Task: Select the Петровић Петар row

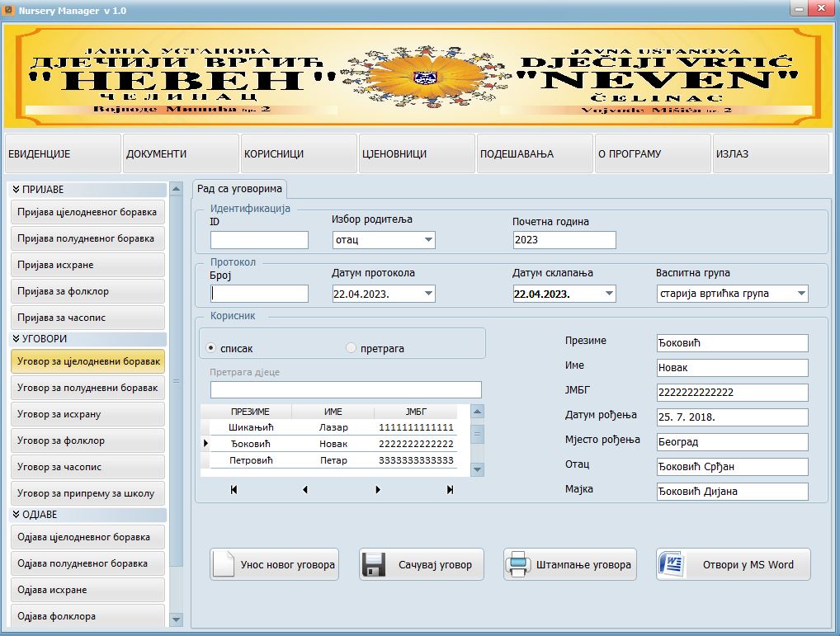Action: pyautogui.click(x=329, y=459)
